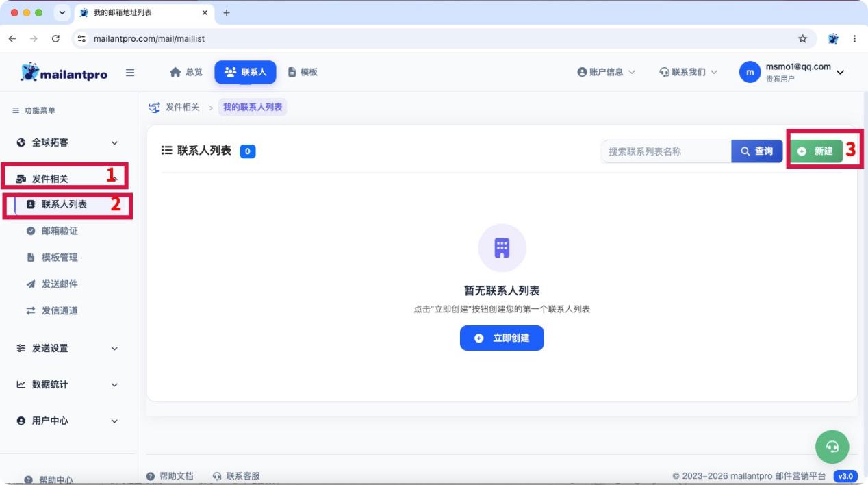Click the browser forward arrow
Viewport: 868px width, 485px height.
tap(34, 39)
